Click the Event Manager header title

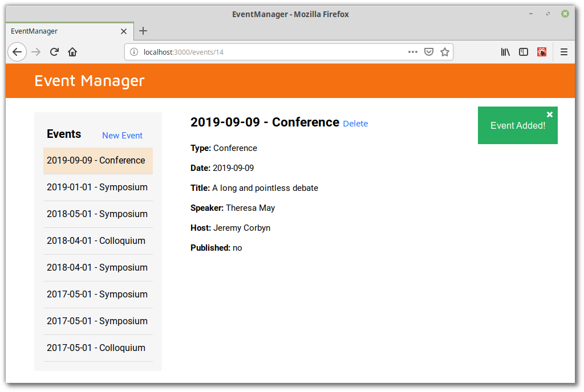pyautogui.click(x=90, y=81)
